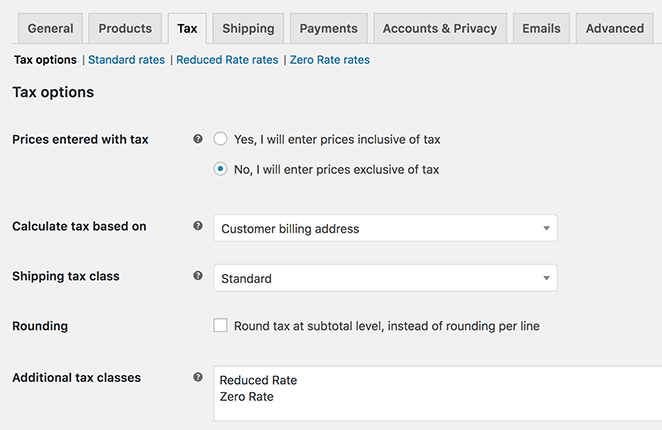This screenshot has width=662, height=430.
Task: Switch to Accounts & Privacy tab
Action: [x=440, y=29]
